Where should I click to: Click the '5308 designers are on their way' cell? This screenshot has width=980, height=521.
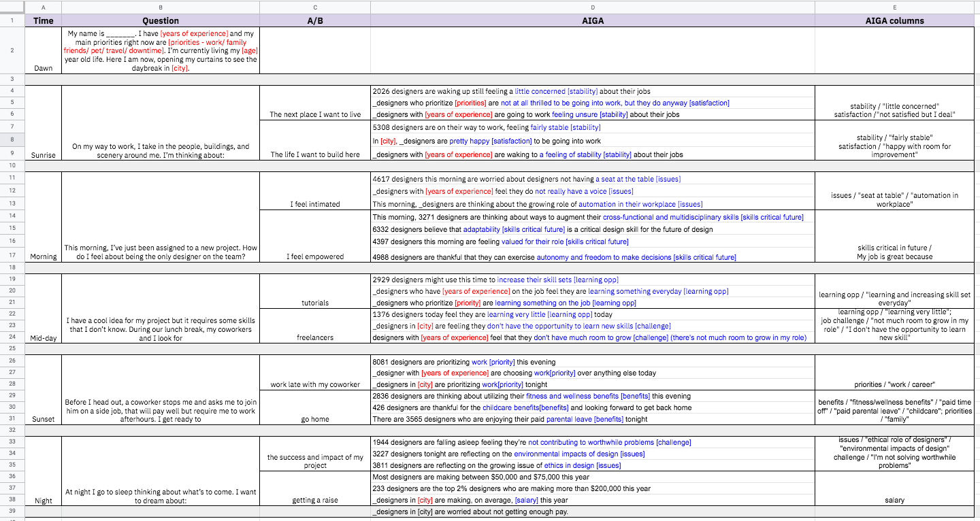pos(593,127)
